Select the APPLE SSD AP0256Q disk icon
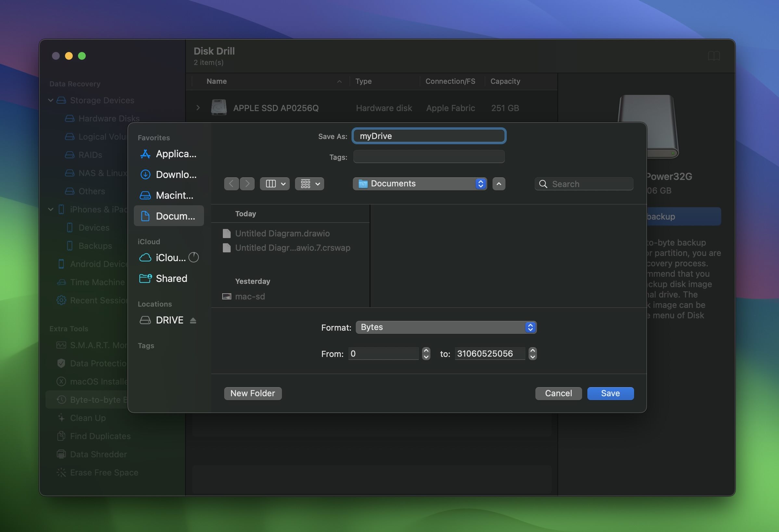Image resolution: width=779 pixels, height=532 pixels. [x=219, y=108]
